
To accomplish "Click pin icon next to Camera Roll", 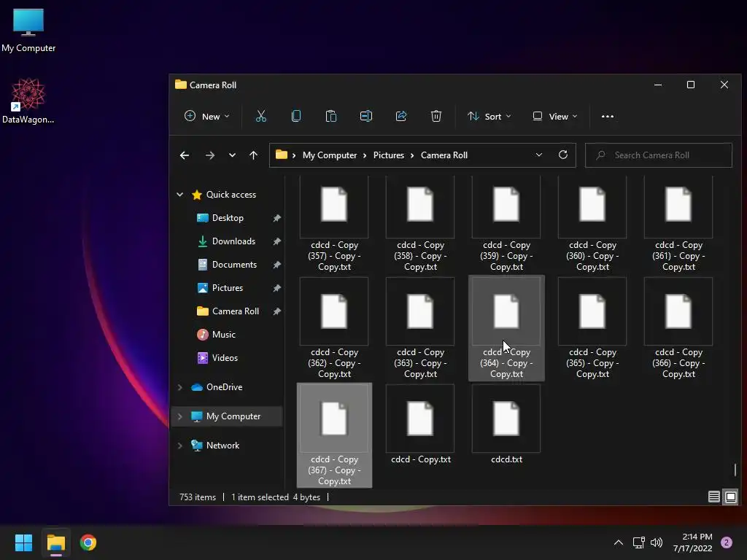I will pyautogui.click(x=276, y=311).
